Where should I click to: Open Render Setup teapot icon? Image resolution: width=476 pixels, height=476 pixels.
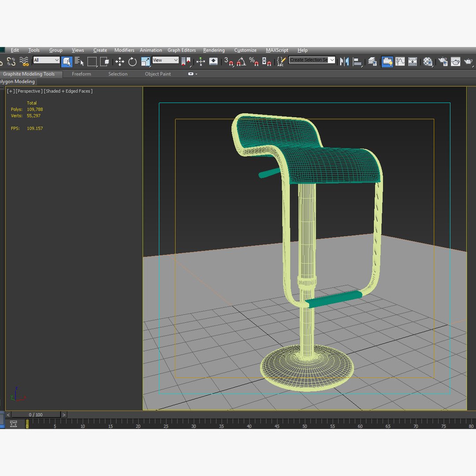[443, 62]
